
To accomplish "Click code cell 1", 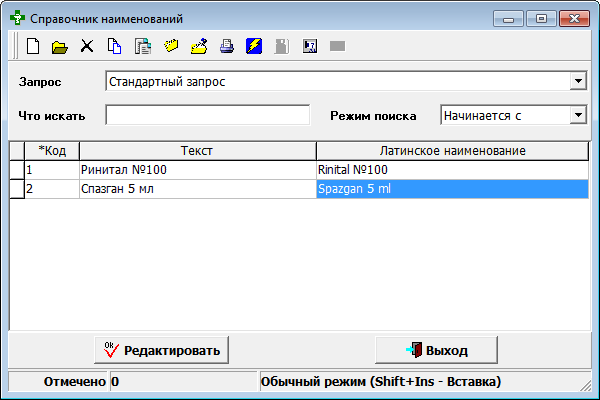I will 52,170.
